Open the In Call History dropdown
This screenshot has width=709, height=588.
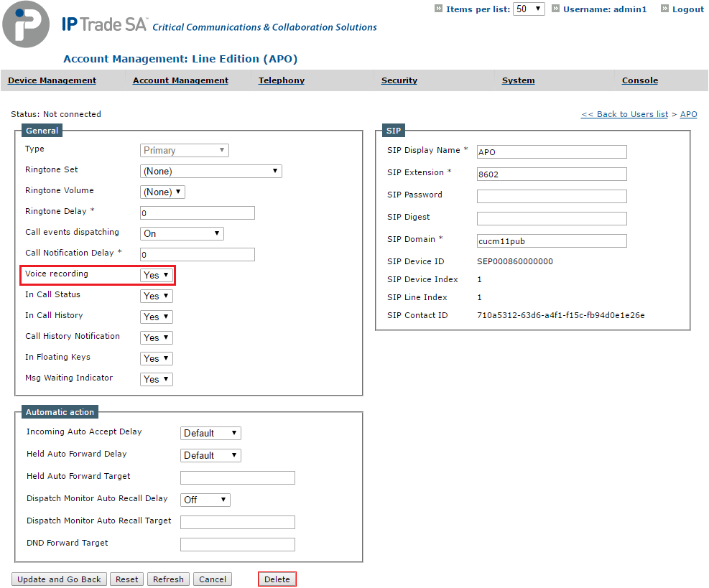[157, 317]
